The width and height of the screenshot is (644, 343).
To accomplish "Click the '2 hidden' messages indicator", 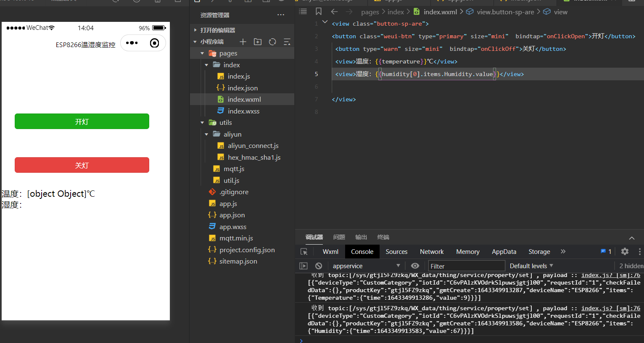I will coord(631,266).
